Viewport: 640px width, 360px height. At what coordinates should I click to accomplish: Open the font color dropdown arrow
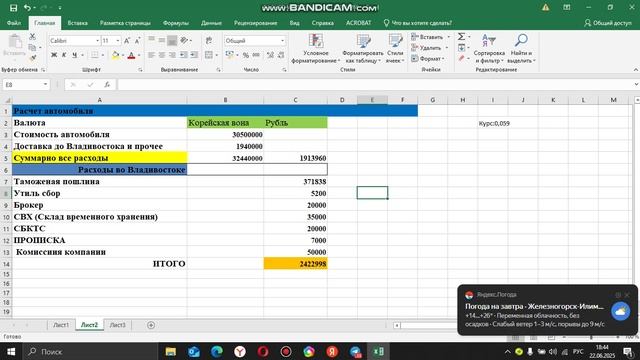(139, 55)
